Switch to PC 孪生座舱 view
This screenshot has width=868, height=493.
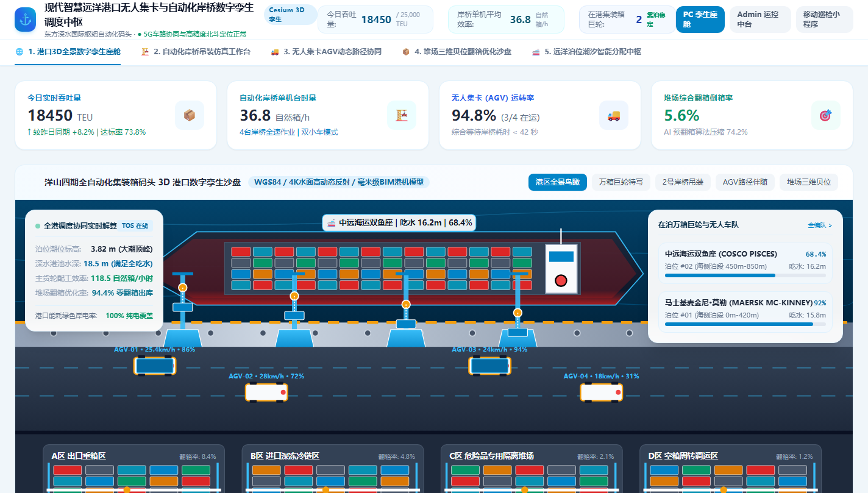(700, 20)
